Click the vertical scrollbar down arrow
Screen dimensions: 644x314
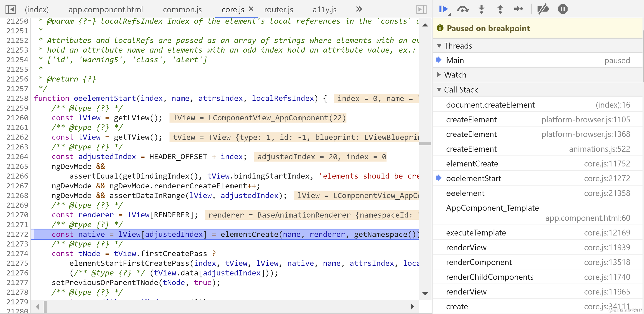(x=425, y=293)
